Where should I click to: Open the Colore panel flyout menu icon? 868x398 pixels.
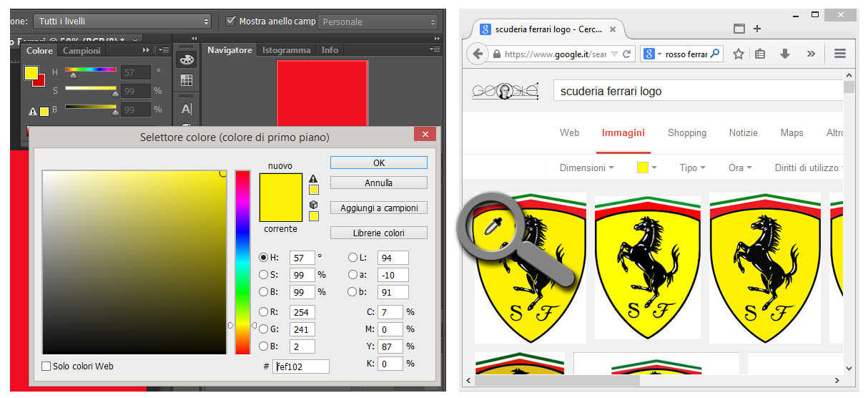[x=164, y=50]
